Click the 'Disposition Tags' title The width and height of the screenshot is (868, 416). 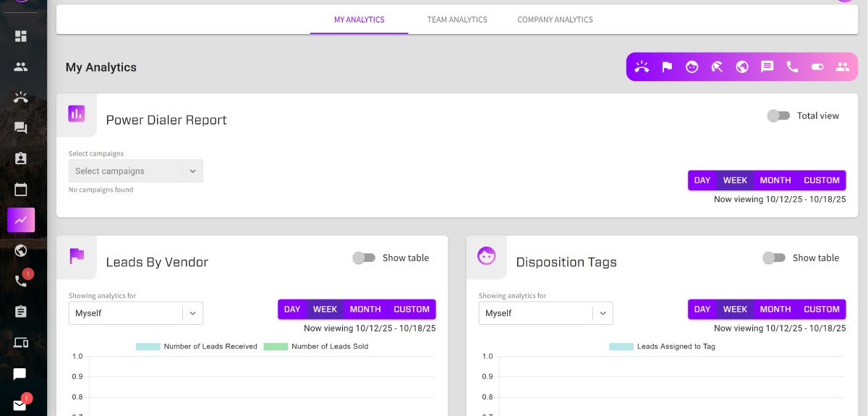click(566, 262)
